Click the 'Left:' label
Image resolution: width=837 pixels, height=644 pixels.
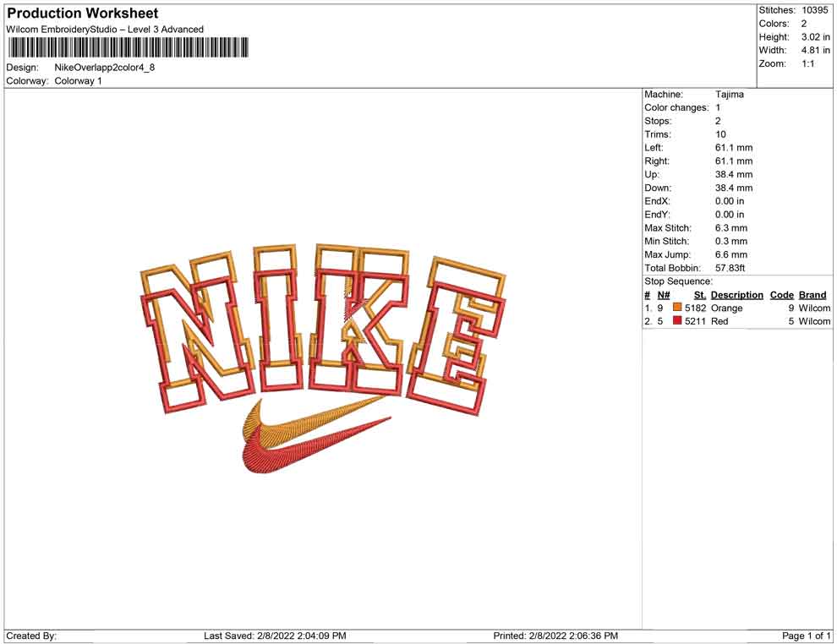click(654, 147)
